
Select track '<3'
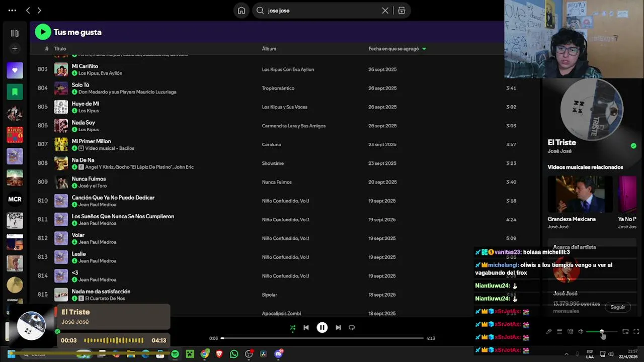point(74,273)
